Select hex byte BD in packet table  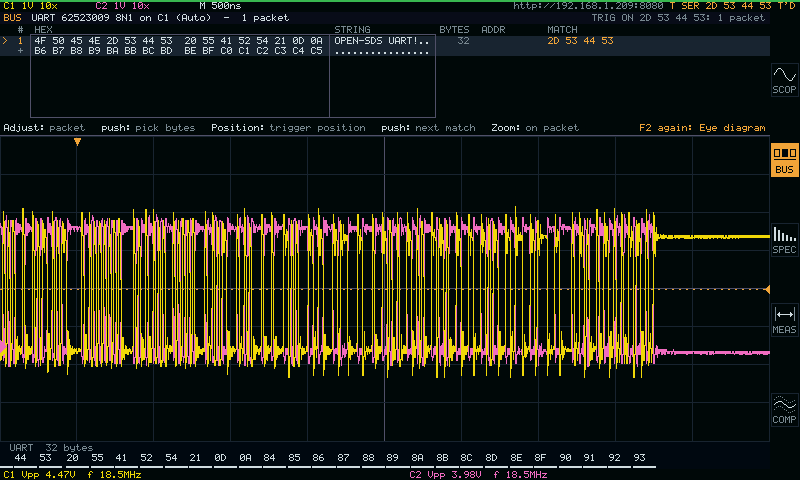click(x=166, y=50)
